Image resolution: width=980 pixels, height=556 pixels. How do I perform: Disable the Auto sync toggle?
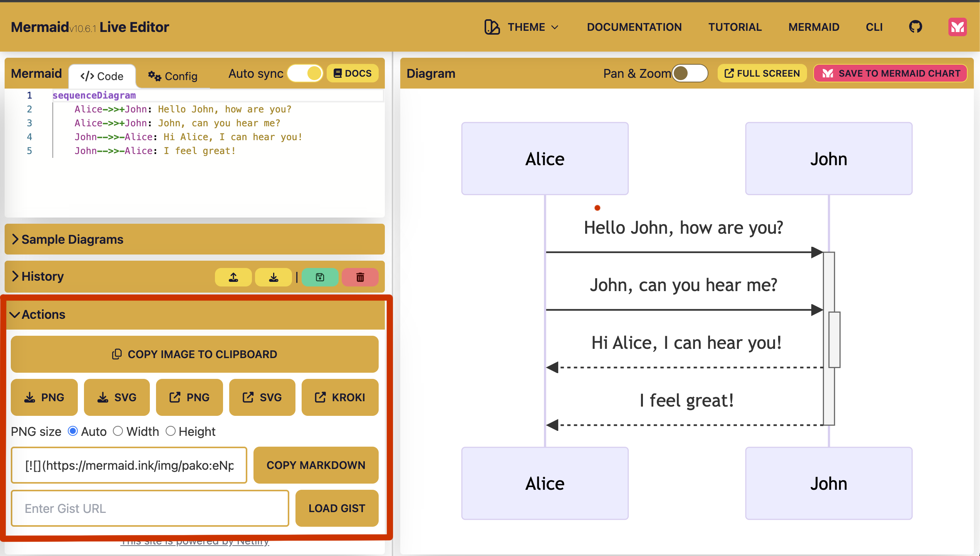coord(305,73)
